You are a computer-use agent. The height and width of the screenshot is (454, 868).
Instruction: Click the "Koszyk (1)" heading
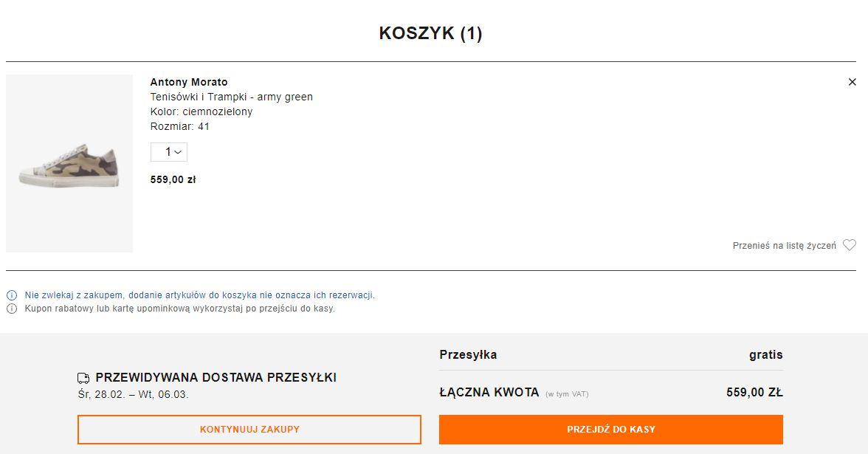pos(430,33)
